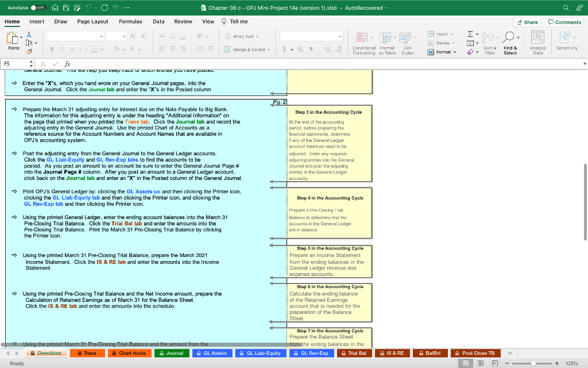
Task: Expand the Borders dropdown
Action: (102, 49)
